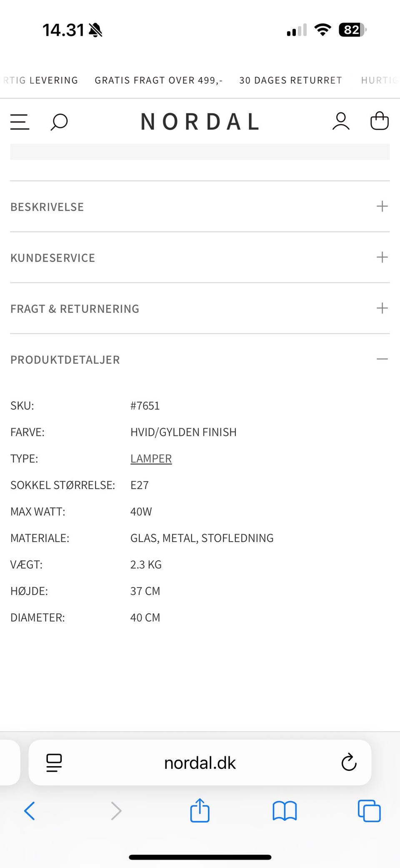This screenshot has height=868, width=400.
Task: Expand the Beskrivelse section plus
Action: click(x=382, y=206)
